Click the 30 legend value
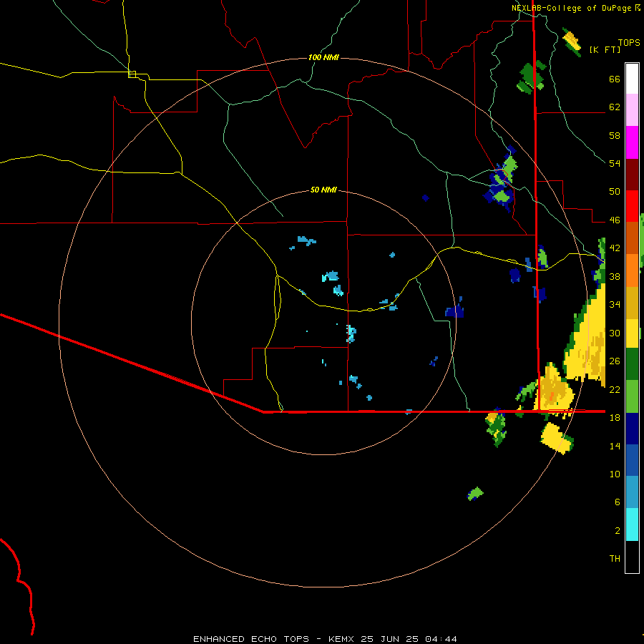Viewport: 644px width, 644px height. pos(615,333)
